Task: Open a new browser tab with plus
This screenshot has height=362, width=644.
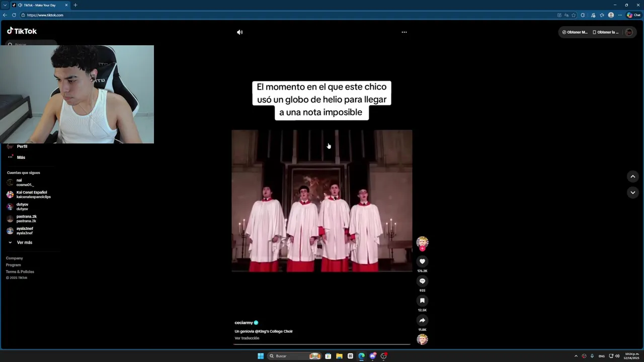Action: point(75,5)
